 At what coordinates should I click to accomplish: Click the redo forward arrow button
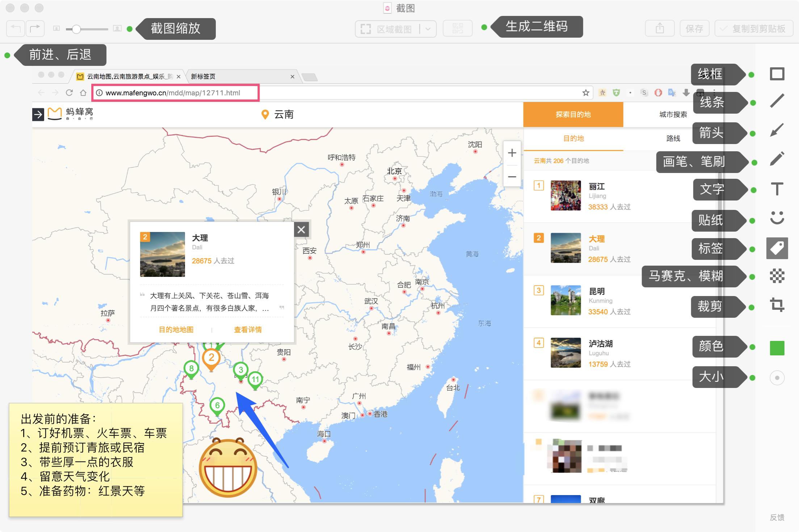(35, 29)
